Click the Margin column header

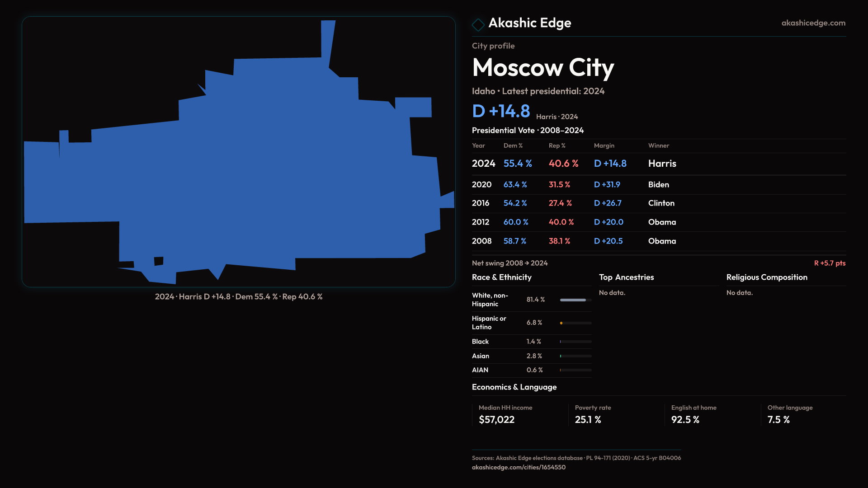[604, 145]
